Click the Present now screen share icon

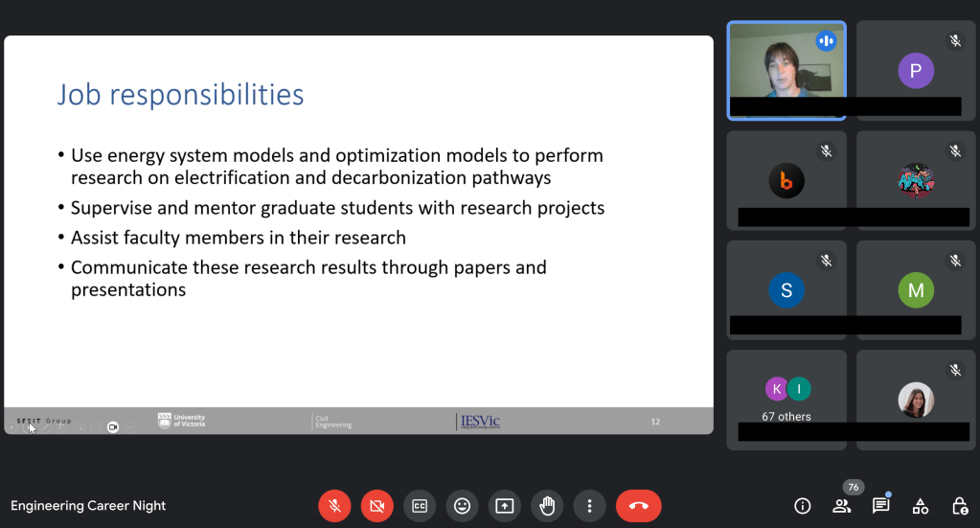coord(505,506)
